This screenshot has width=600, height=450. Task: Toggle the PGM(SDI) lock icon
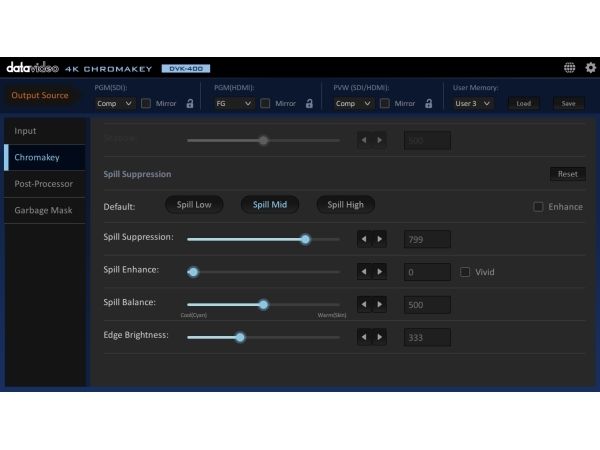tap(190, 103)
